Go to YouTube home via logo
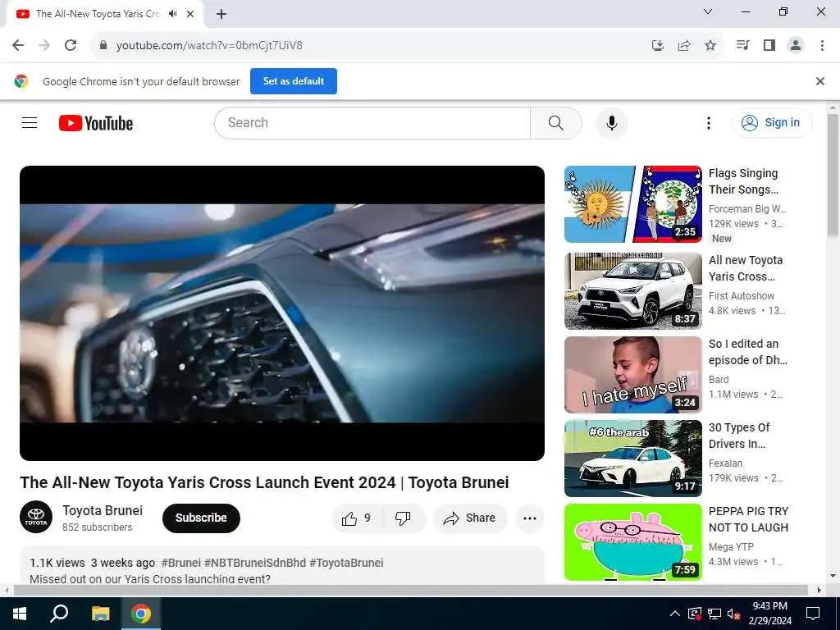The image size is (840, 630). coord(96,123)
